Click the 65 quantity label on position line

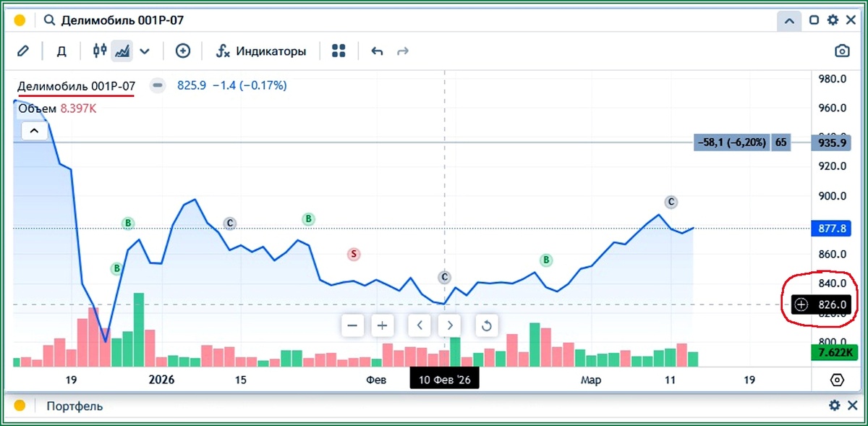tap(781, 142)
